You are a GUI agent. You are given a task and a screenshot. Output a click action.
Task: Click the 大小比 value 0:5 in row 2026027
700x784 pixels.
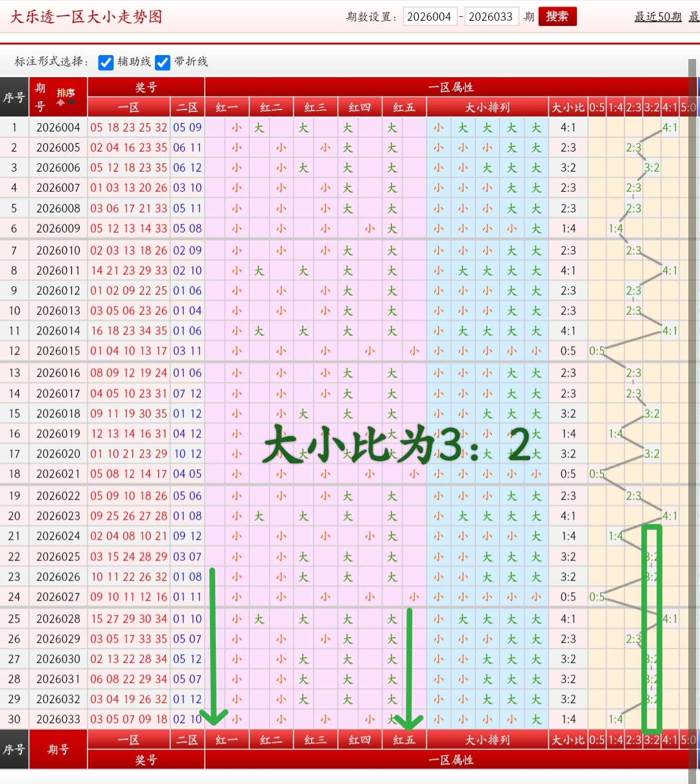click(568, 597)
